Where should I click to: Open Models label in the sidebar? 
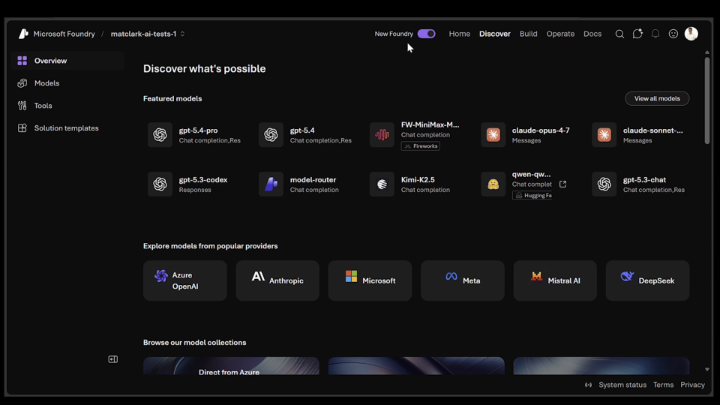[47, 83]
